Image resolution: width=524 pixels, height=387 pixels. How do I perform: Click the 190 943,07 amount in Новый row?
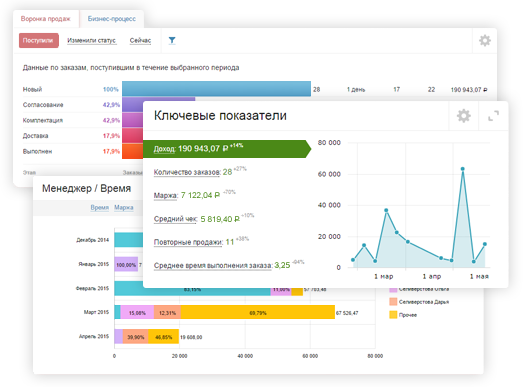(x=469, y=90)
